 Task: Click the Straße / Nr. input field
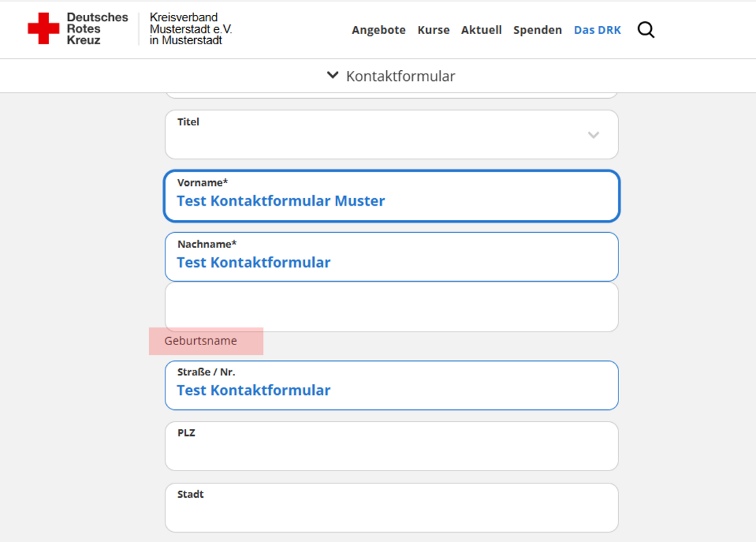click(x=392, y=390)
